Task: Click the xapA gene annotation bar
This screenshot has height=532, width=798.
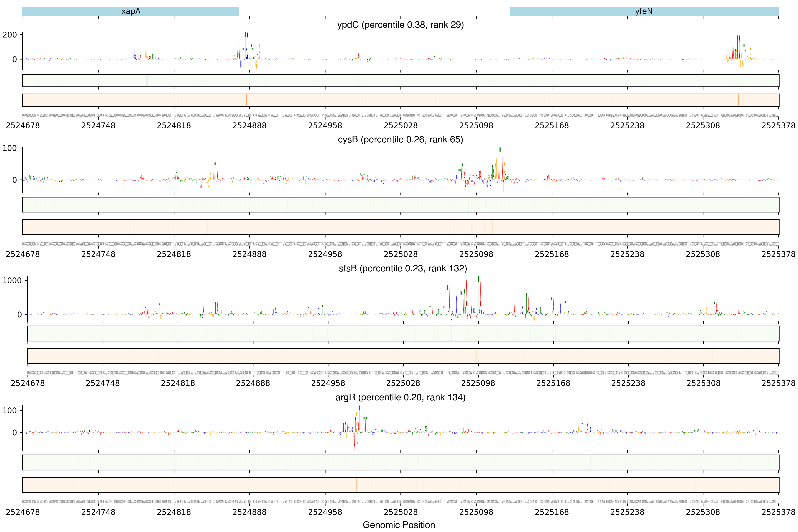Action: 131,11
